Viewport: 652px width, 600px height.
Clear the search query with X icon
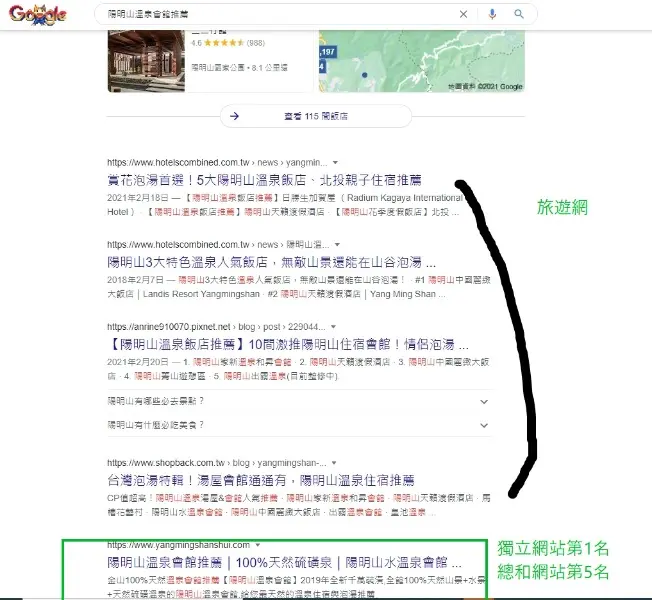(463, 14)
